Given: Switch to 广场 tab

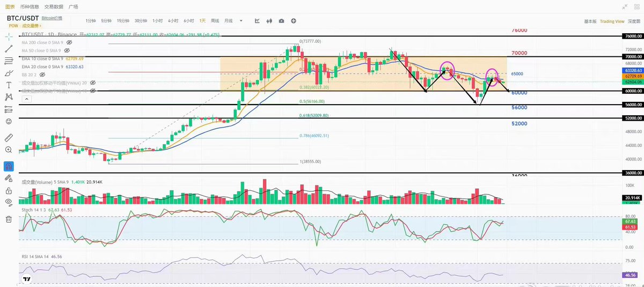Looking at the screenshot, I should pos(73,6).
